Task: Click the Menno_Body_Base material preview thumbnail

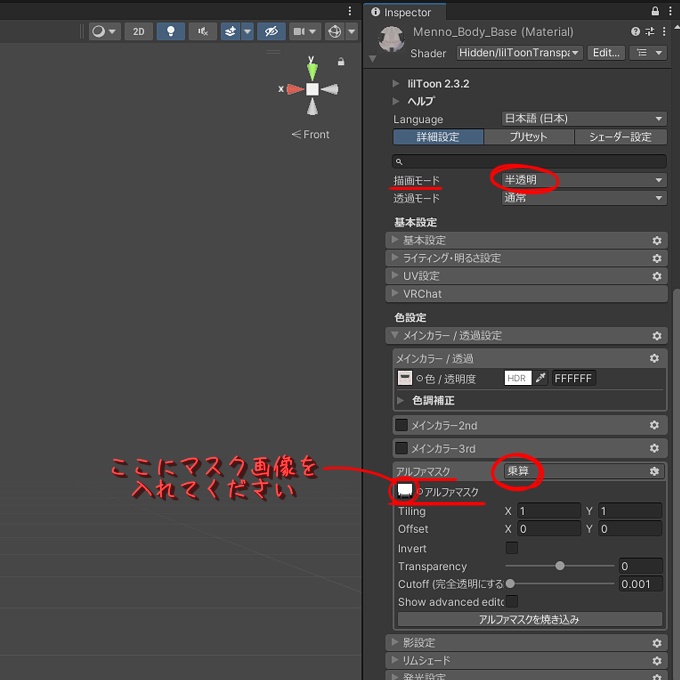Action: click(x=392, y=39)
